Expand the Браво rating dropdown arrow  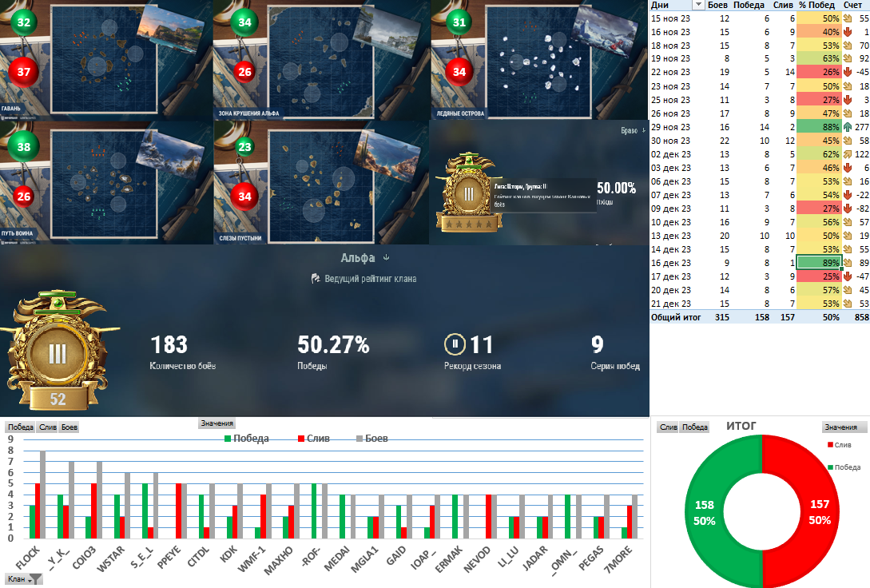(x=644, y=130)
